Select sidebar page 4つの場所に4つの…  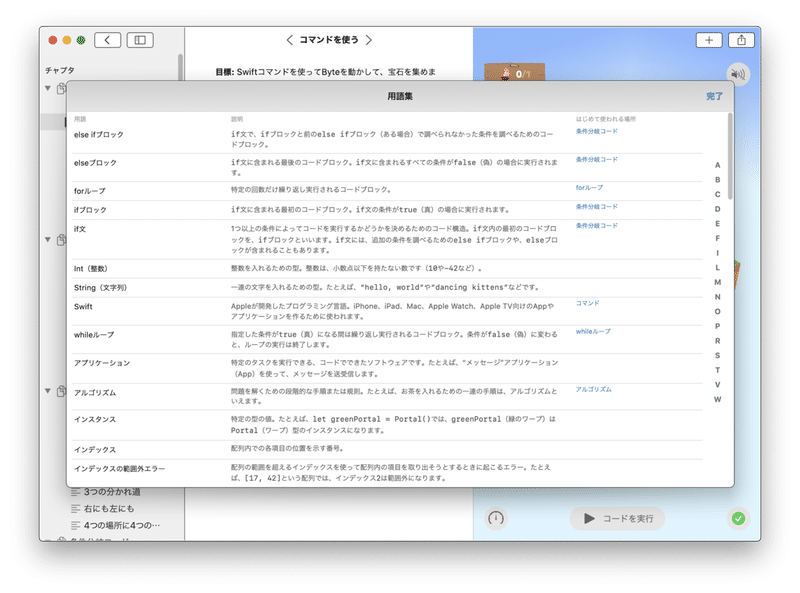point(121,525)
